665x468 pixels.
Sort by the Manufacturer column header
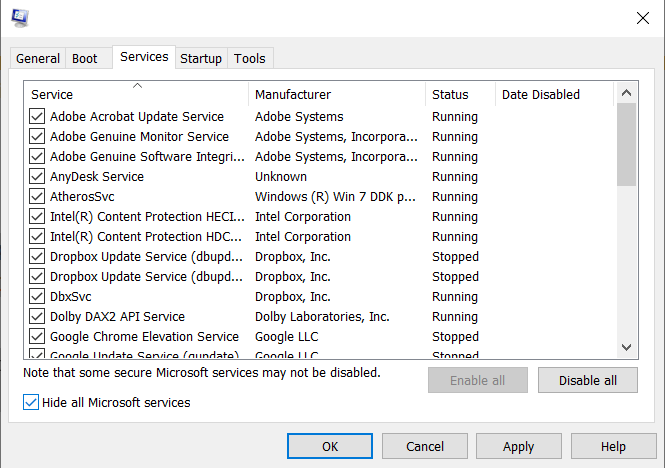point(337,94)
